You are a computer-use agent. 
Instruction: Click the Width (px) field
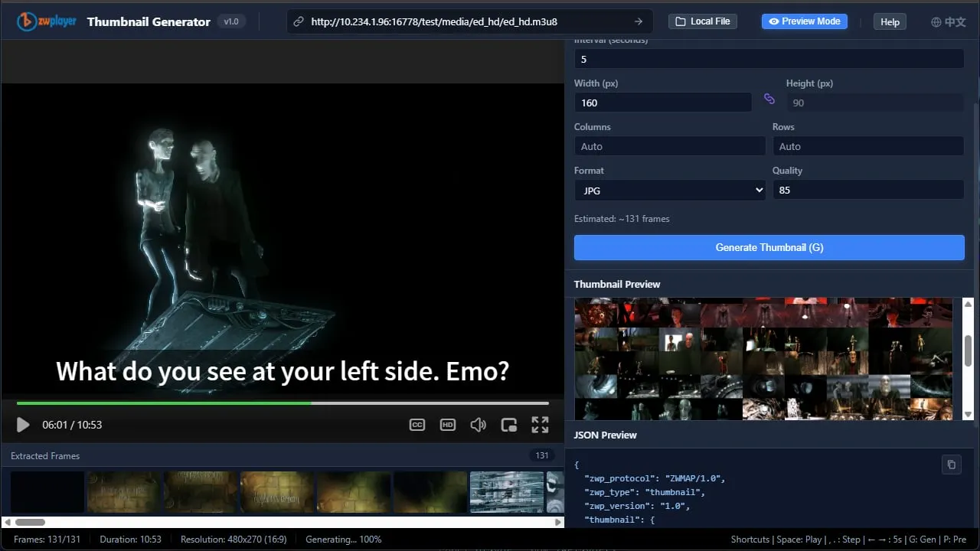point(663,103)
